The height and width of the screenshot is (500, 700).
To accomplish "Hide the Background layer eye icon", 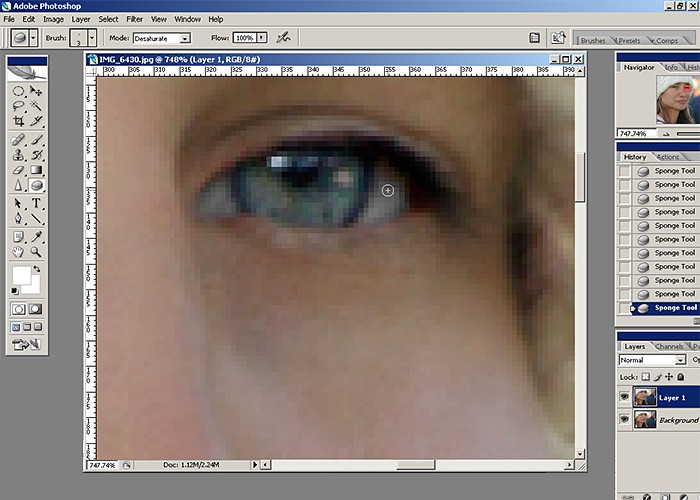I will pos(625,419).
